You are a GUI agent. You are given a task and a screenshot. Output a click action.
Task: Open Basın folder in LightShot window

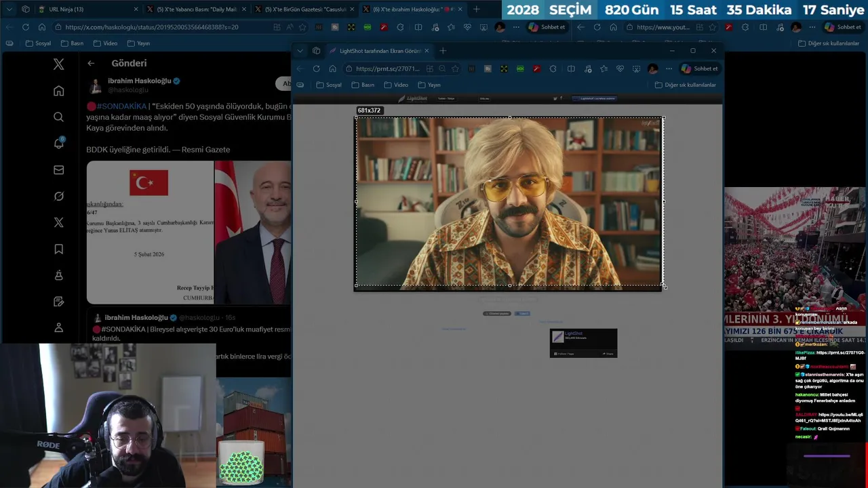click(363, 85)
